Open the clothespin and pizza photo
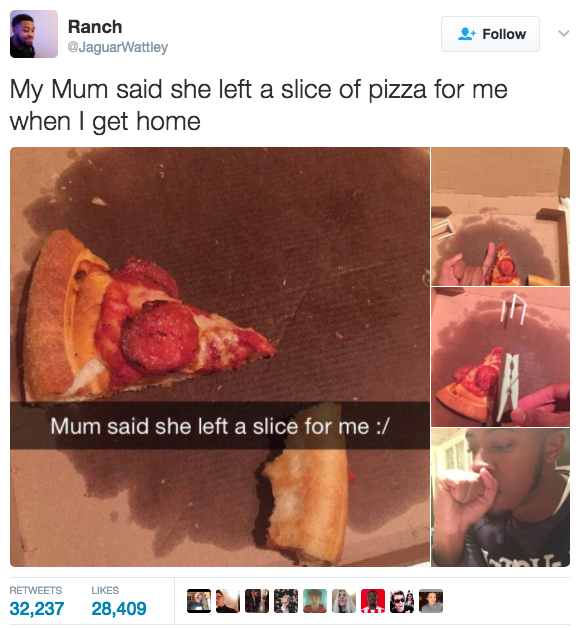 point(500,357)
